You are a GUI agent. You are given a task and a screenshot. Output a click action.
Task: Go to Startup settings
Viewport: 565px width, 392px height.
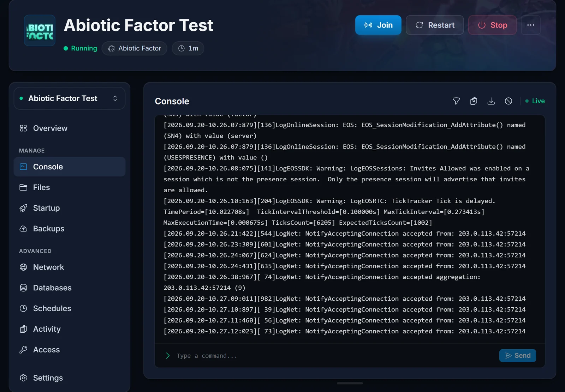coord(70,208)
